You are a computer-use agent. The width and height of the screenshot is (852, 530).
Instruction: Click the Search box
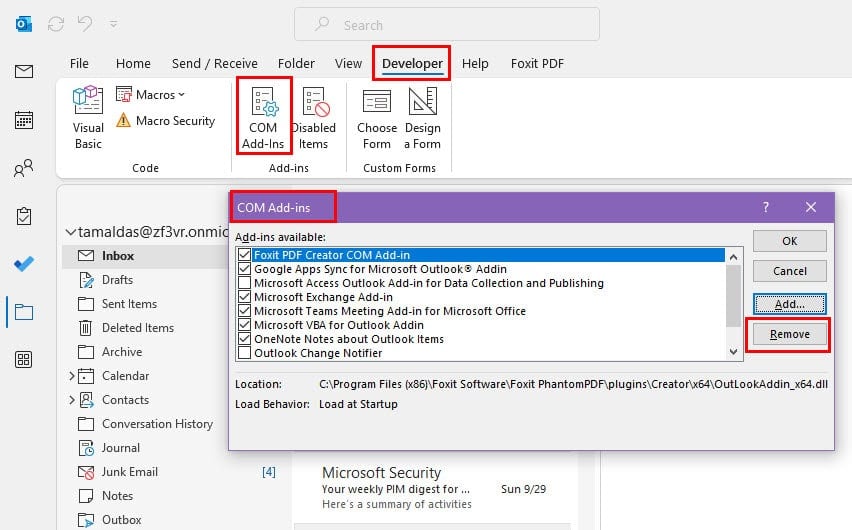click(447, 24)
